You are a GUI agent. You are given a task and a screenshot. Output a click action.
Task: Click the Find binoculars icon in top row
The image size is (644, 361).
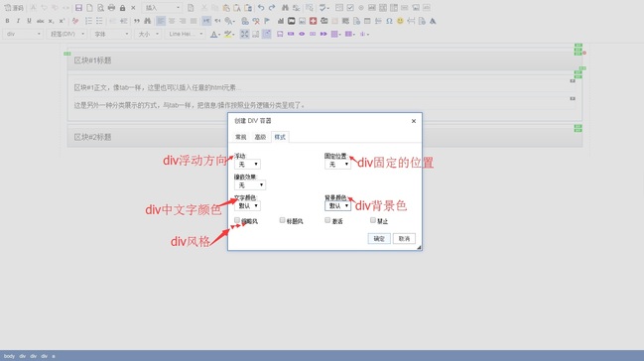pos(285,8)
